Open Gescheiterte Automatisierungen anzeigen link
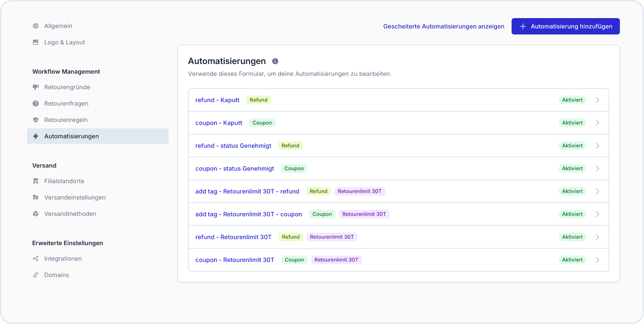 point(444,26)
